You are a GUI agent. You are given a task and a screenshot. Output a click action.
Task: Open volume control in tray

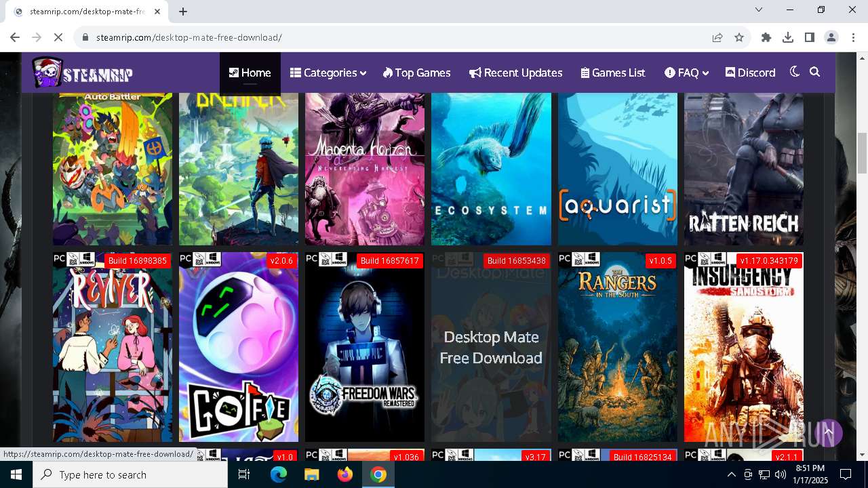coord(781,474)
